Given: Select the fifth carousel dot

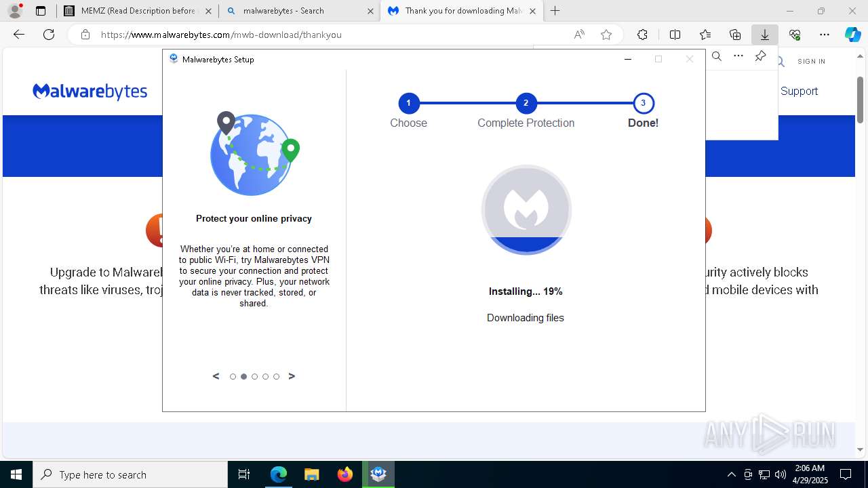Looking at the screenshot, I should pos(276,377).
